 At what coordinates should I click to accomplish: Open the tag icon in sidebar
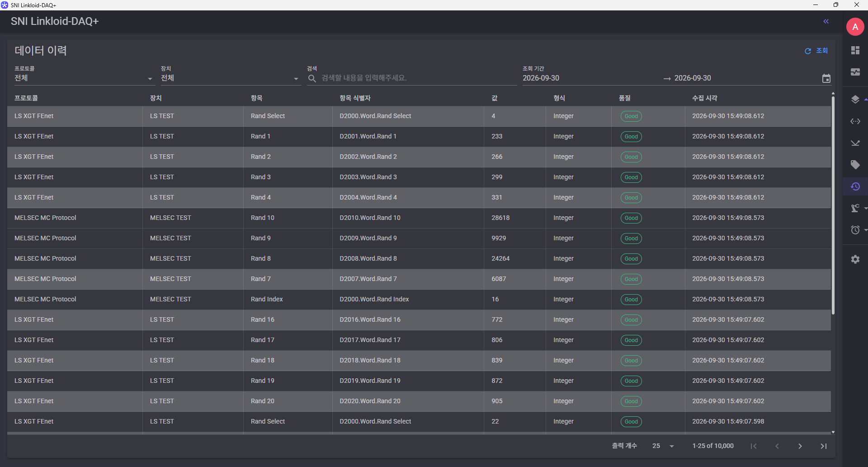pos(855,165)
